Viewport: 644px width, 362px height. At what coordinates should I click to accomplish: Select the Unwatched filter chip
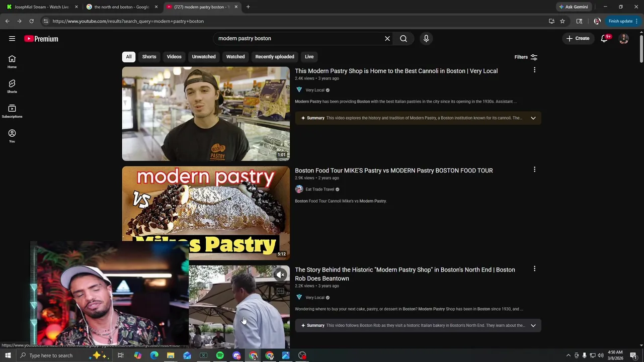tap(204, 57)
